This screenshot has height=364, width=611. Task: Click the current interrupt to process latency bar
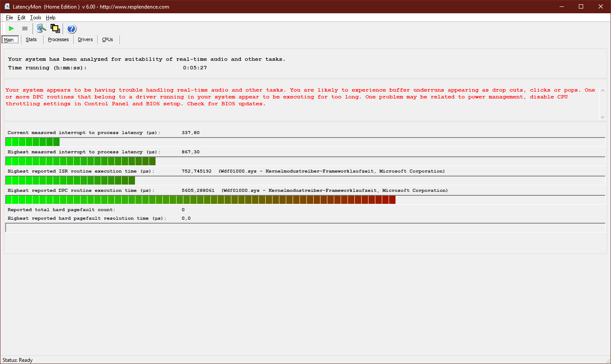point(305,142)
